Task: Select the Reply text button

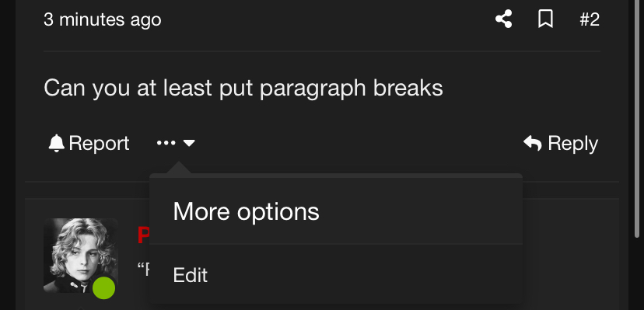Action: coord(573,144)
